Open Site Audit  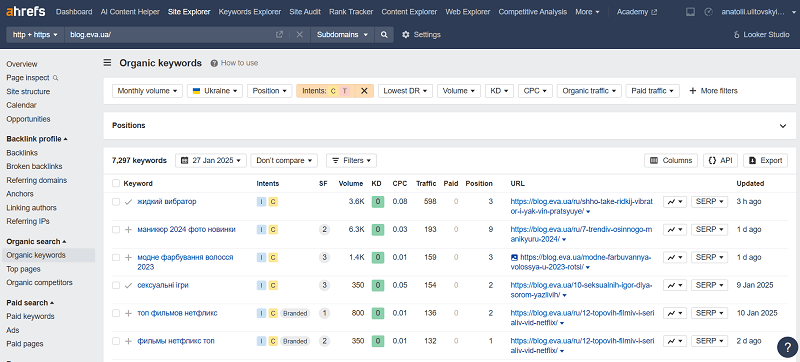305,12
